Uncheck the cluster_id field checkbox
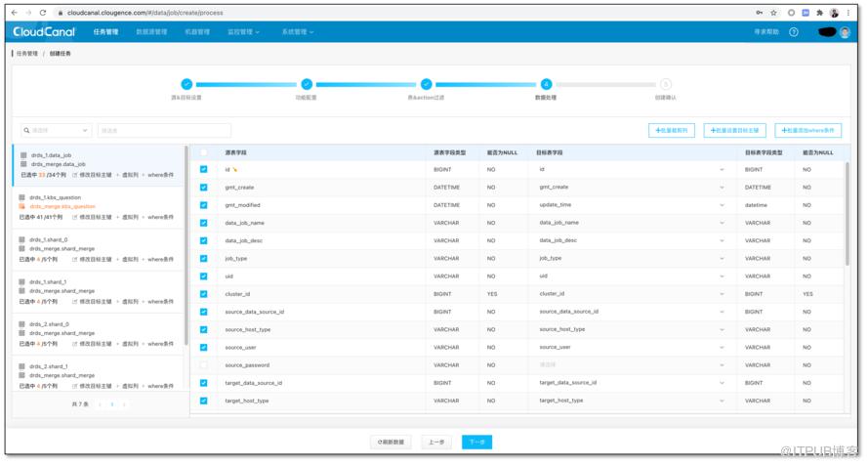Screen dimensions: 868x466 click(x=204, y=294)
